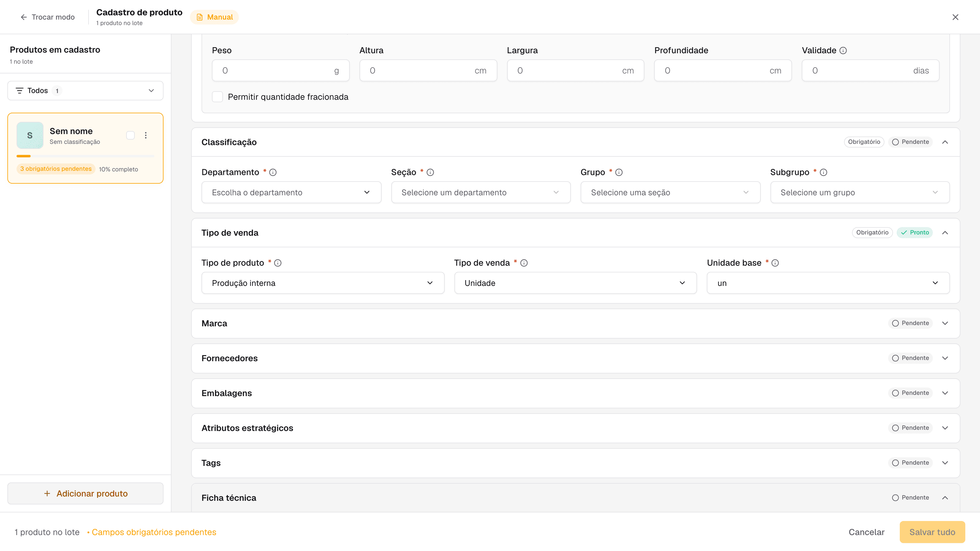Click Pendente badge in Embalagens row
980x551 pixels.
910,393
